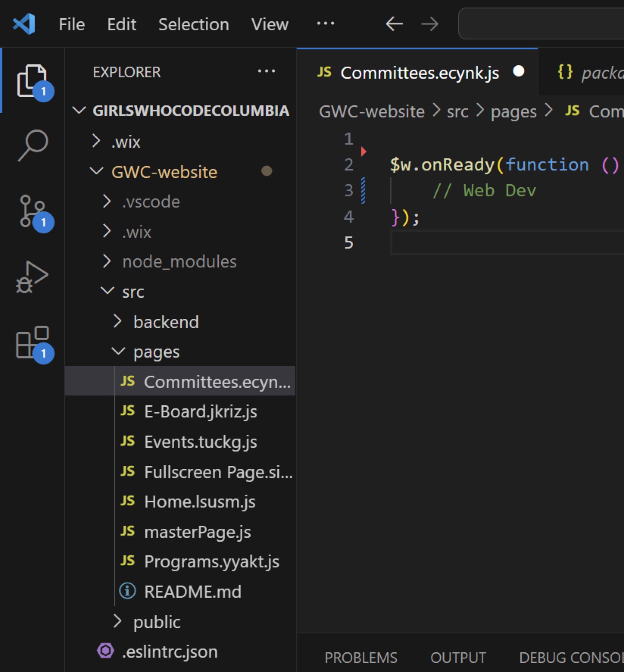Click line number 4 in the gutter
The height and width of the screenshot is (672, 624).
point(349,216)
